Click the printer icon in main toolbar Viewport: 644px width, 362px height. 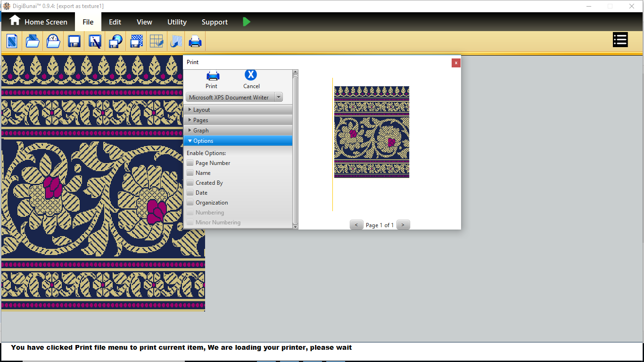click(195, 41)
